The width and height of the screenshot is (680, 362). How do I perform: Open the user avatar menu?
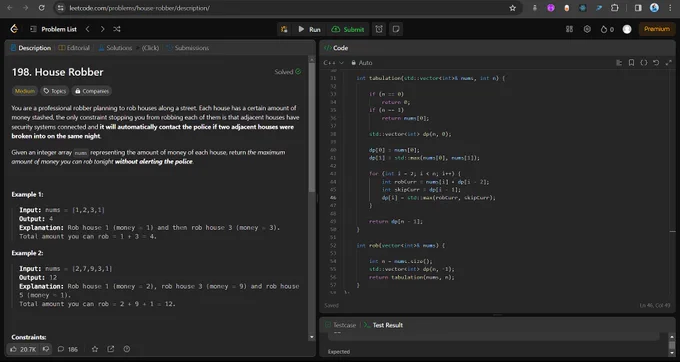tap(627, 29)
